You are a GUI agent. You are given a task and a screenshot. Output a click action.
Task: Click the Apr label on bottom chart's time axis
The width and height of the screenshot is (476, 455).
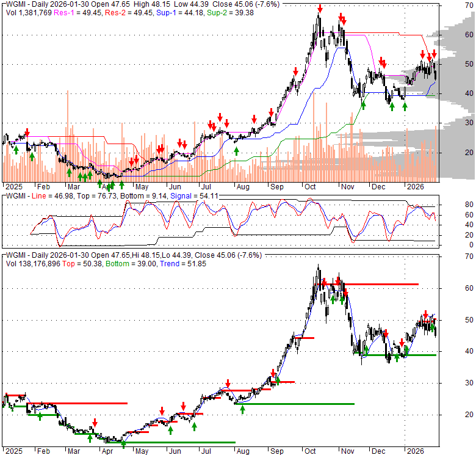click(x=107, y=451)
